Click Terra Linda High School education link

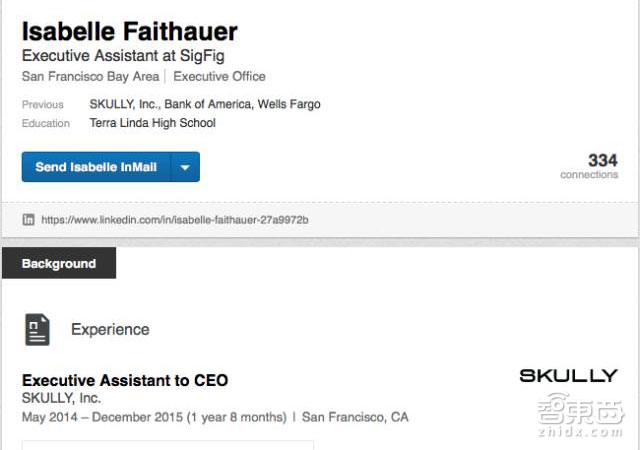tap(152, 123)
